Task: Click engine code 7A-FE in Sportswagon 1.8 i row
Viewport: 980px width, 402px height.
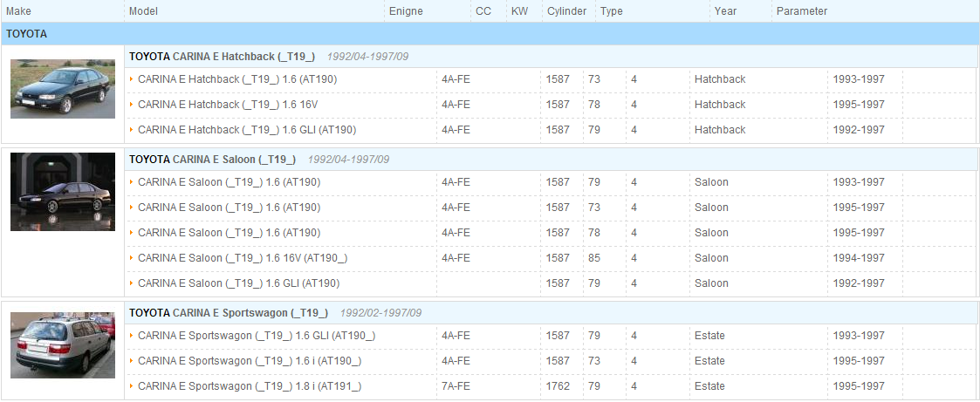Action: tap(456, 386)
